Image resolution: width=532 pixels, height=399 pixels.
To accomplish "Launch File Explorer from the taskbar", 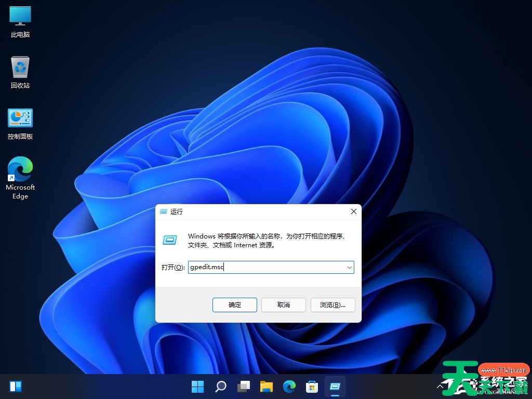I will pyautogui.click(x=267, y=386).
